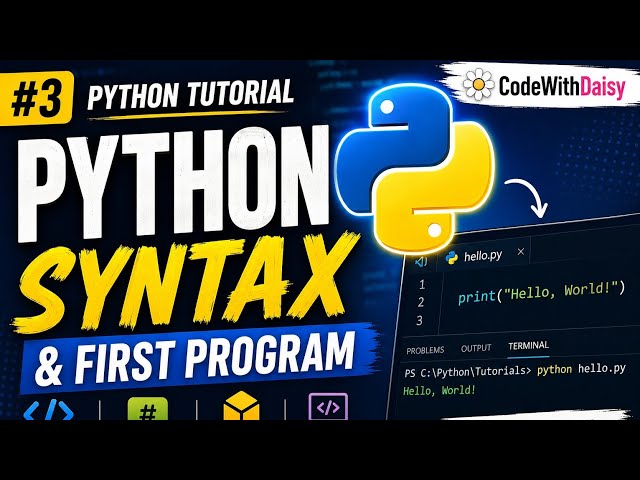Click line number 1 in the editor
The height and width of the screenshot is (480, 640).
422,284
